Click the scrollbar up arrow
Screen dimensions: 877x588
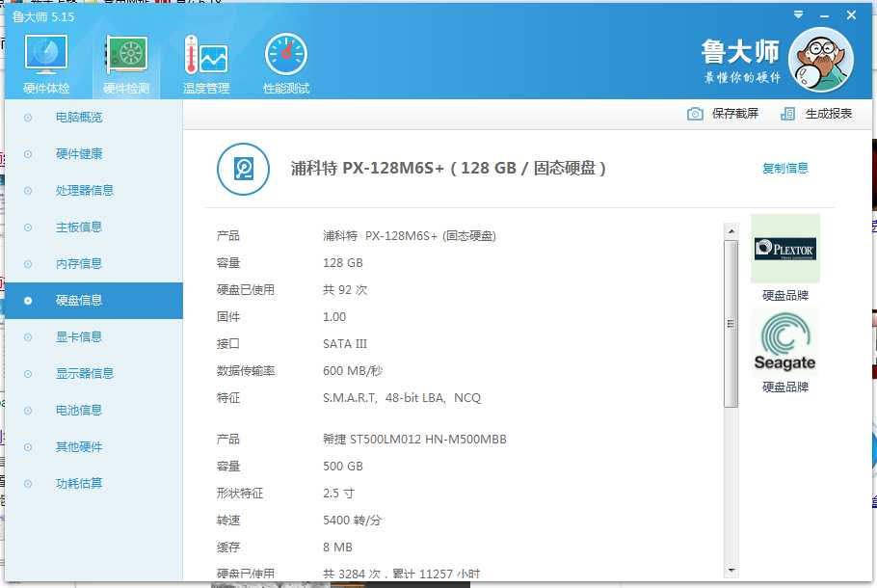pyautogui.click(x=731, y=231)
